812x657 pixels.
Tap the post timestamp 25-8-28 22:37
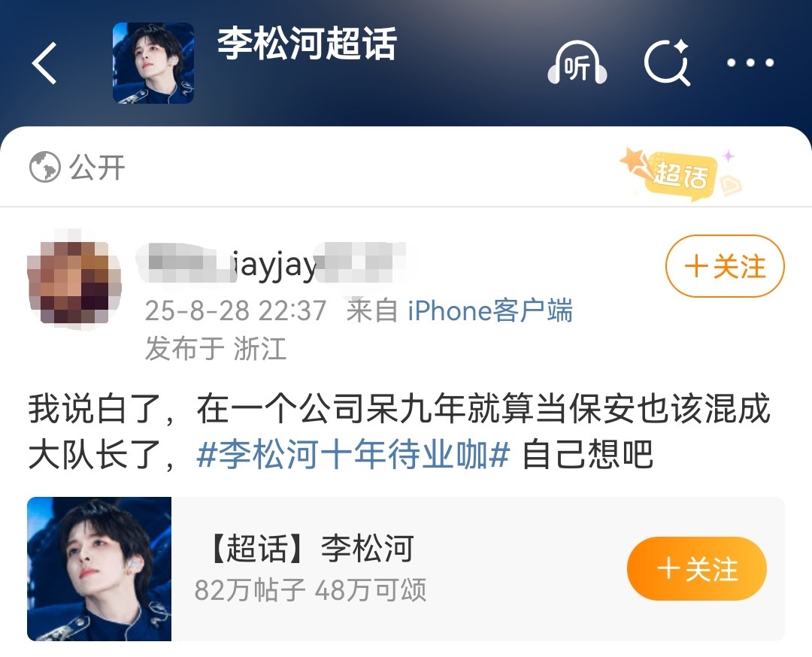[x=235, y=311]
